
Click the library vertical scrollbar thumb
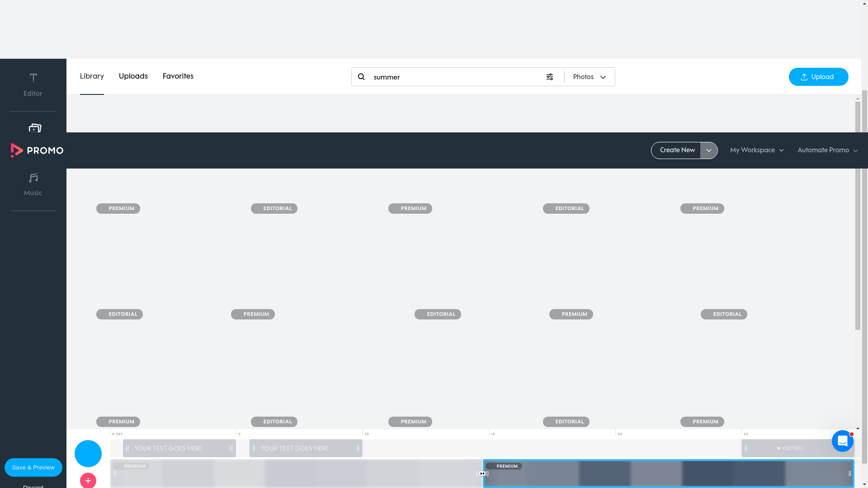858,216
